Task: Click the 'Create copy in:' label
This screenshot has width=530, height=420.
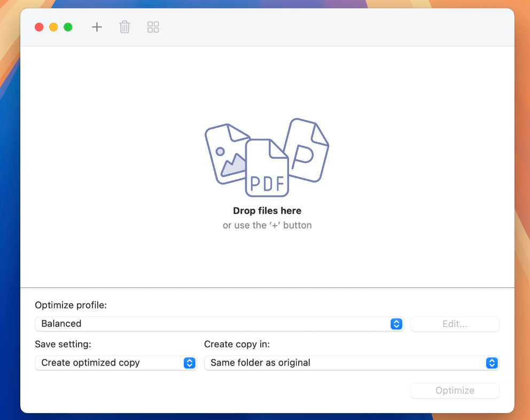Action: point(237,344)
